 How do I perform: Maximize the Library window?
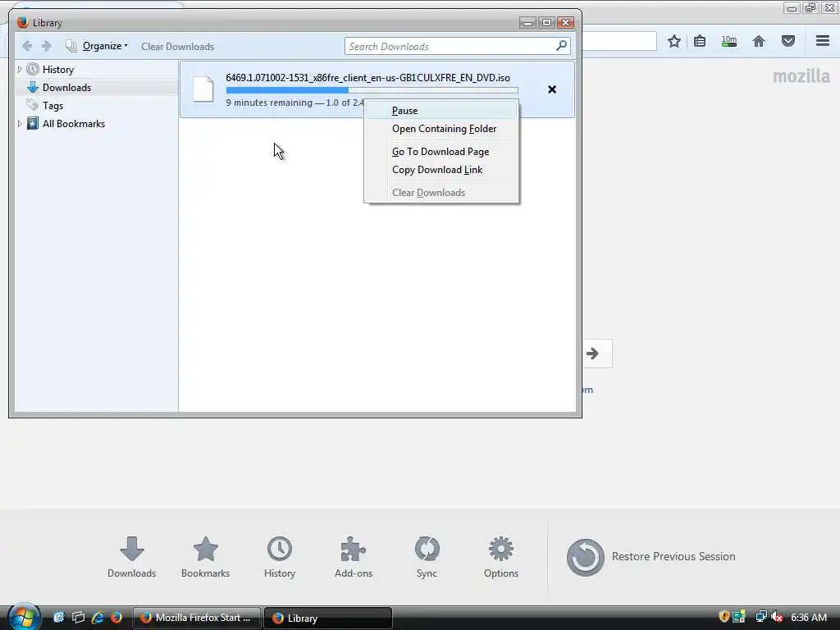pos(546,22)
